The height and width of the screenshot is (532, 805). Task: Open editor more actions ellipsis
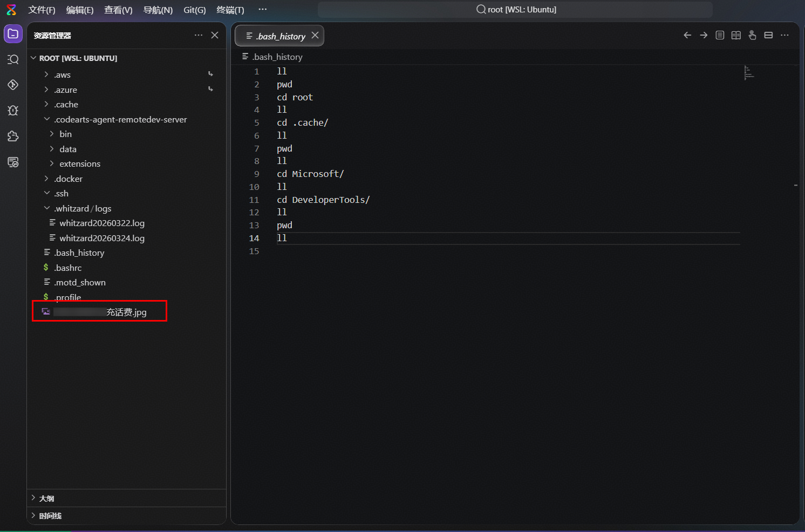(x=784, y=35)
